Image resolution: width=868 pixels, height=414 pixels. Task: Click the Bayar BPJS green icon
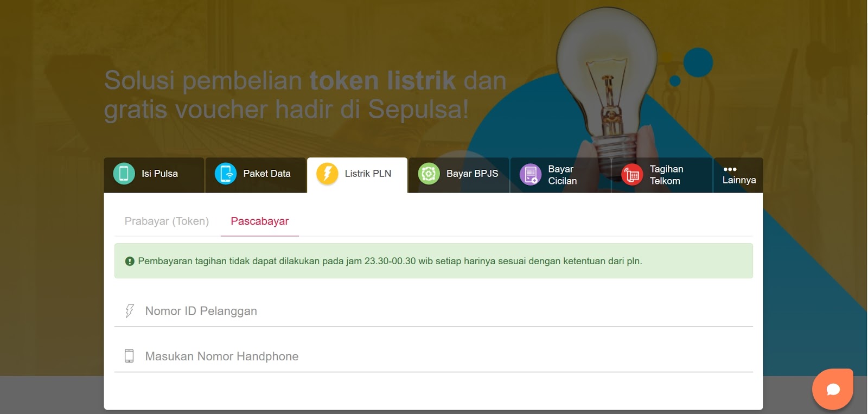pyautogui.click(x=429, y=174)
